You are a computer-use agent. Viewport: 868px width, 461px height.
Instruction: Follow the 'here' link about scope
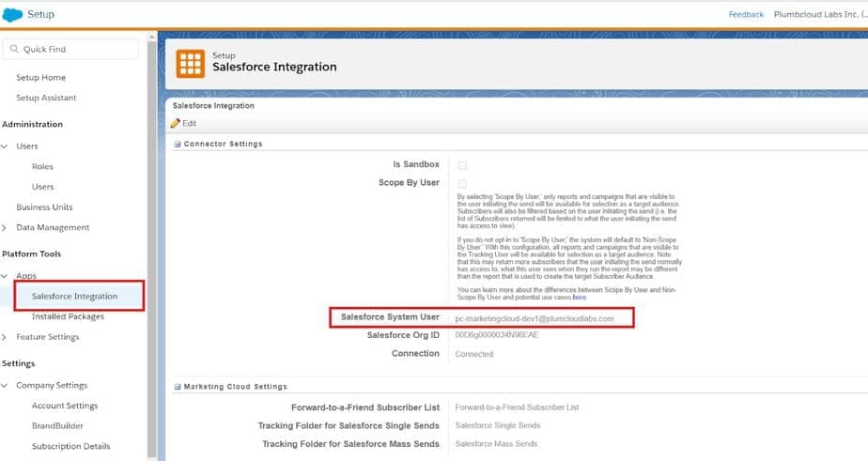[579, 298]
